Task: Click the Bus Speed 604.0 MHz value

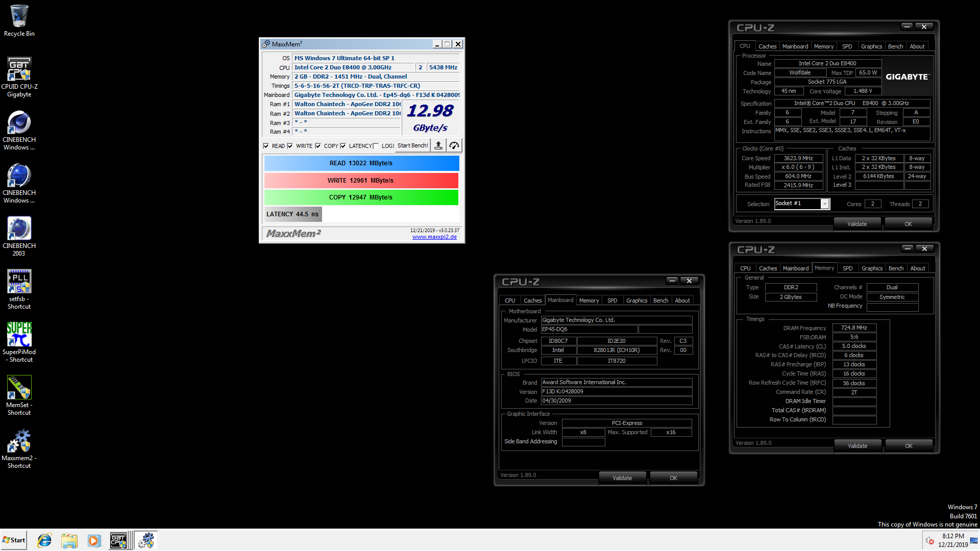Action: 798,176
